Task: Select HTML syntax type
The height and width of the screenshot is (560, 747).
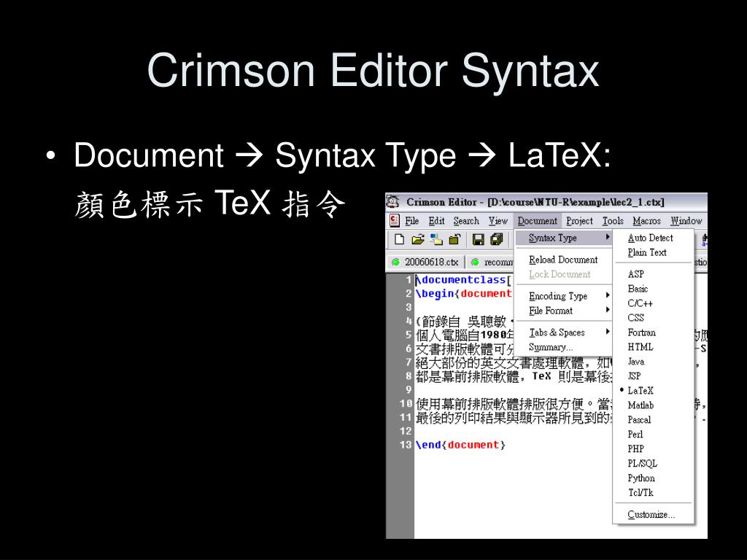Action: pyautogui.click(x=653, y=347)
